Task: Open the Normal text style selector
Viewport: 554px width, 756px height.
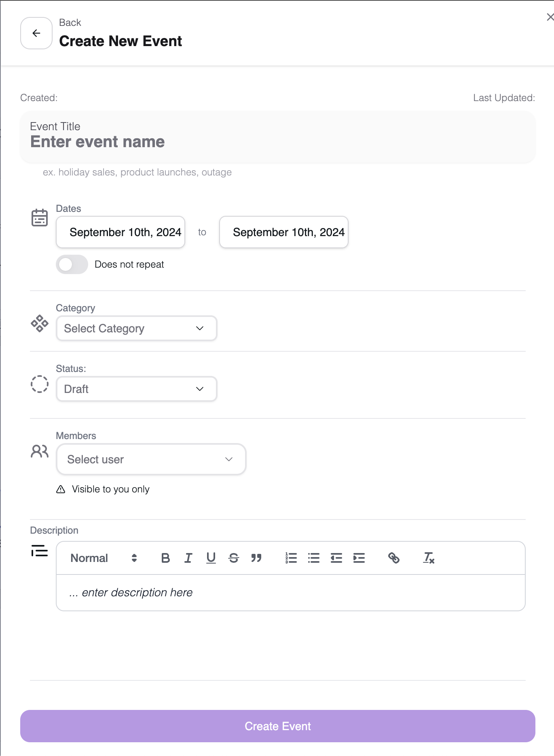Action: coord(104,558)
